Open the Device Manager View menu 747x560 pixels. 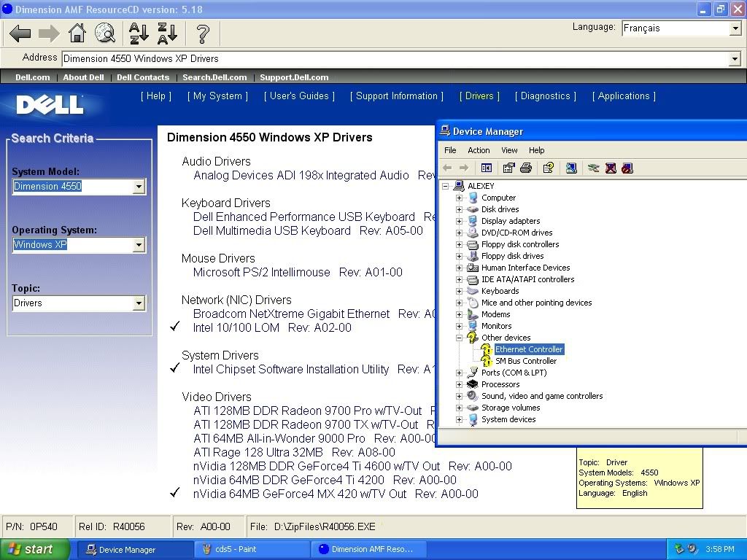pos(509,150)
